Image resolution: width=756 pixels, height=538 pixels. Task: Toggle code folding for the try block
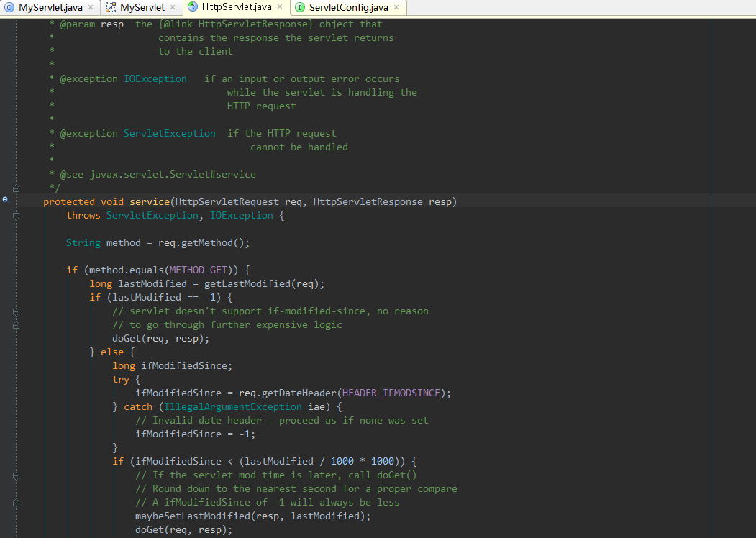(16, 379)
